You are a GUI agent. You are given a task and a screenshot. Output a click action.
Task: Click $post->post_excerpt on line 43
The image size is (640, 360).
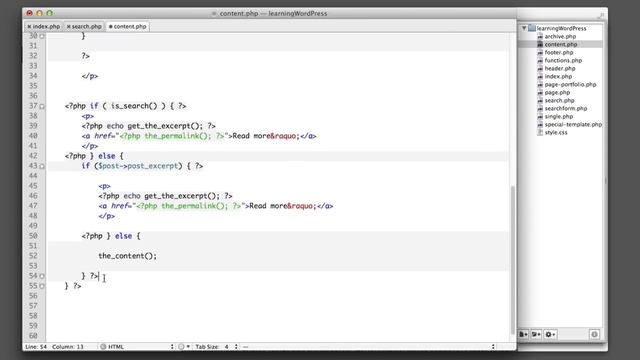(x=138, y=166)
